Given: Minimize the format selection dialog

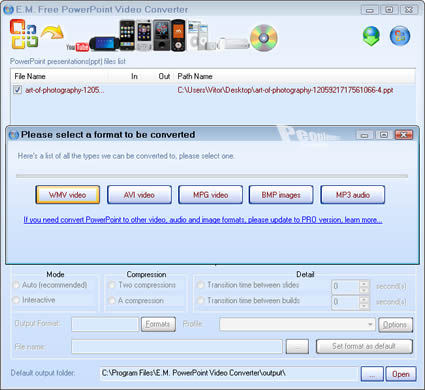Looking at the screenshot, I should (x=364, y=135).
